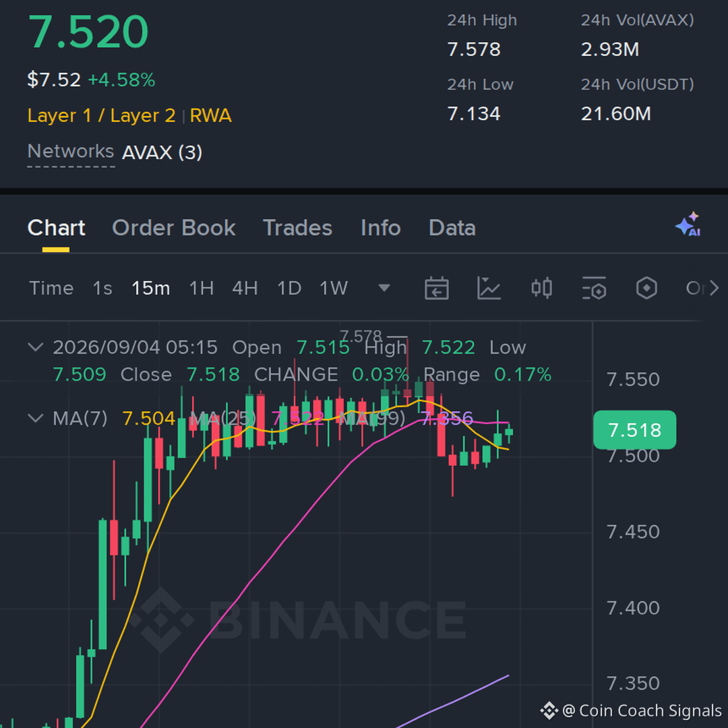Select the 1D time interval
This screenshot has width=728, height=728.
pyautogui.click(x=289, y=289)
